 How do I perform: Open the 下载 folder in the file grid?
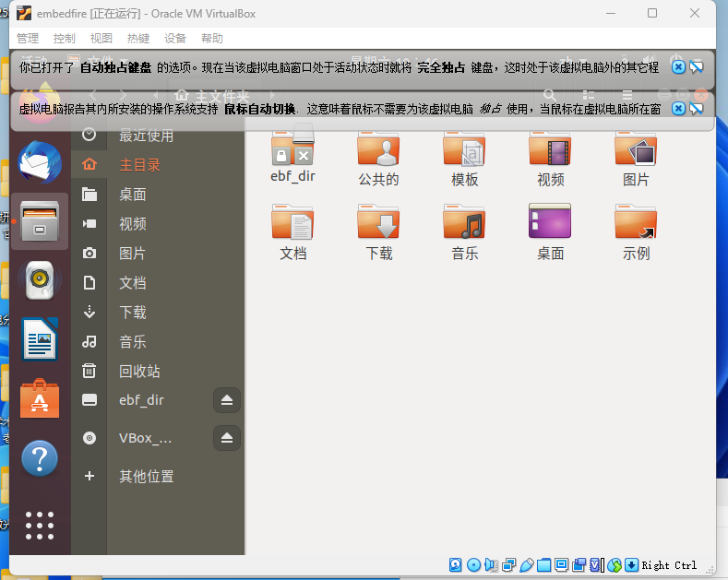[x=378, y=232]
